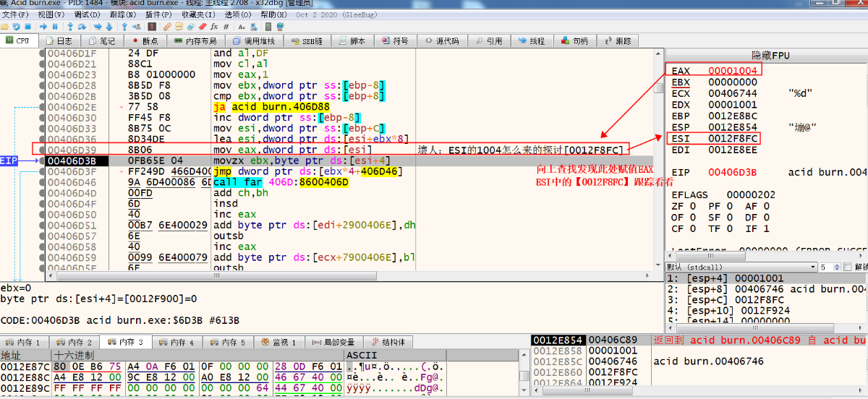
Task: Click the restart program toolbar icon
Action: (x=16, y=26)
